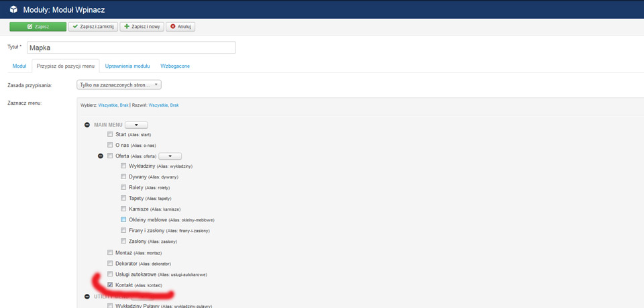This screenshot has width=644, height=308.
Task: Click the Montaż label text
Action: [x=124, y=253]
